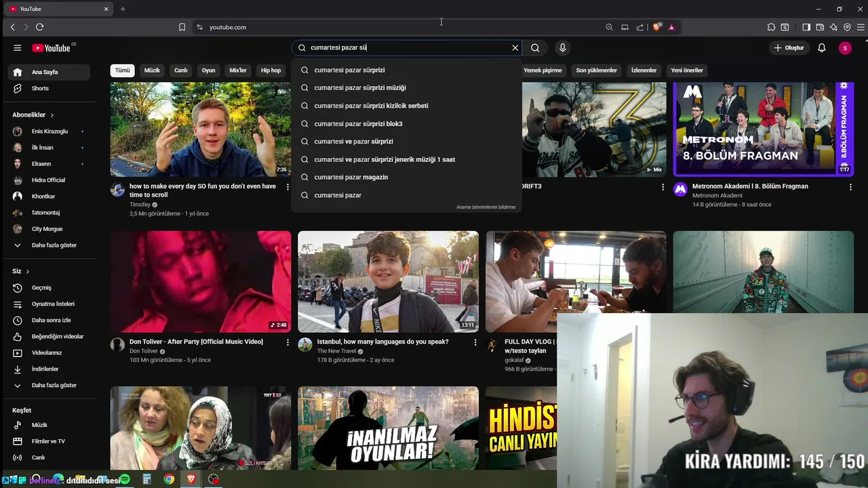Submit search with the magnifier button
868x488 pixels.
535,48
